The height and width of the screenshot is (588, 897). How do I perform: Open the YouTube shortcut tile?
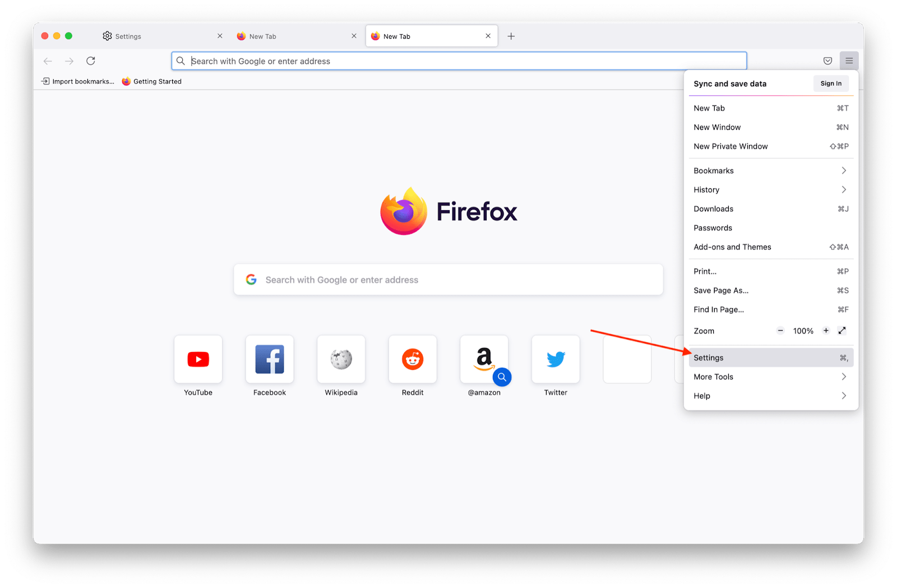point(198,359)
